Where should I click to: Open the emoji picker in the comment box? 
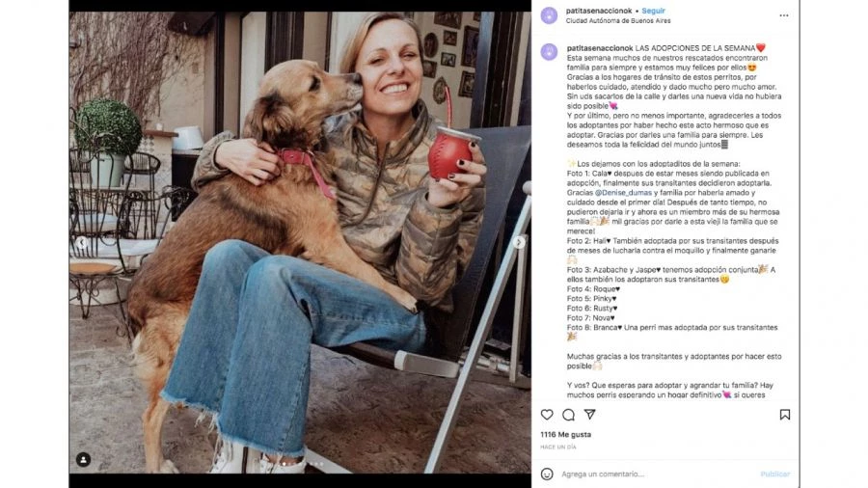[547, 474]
